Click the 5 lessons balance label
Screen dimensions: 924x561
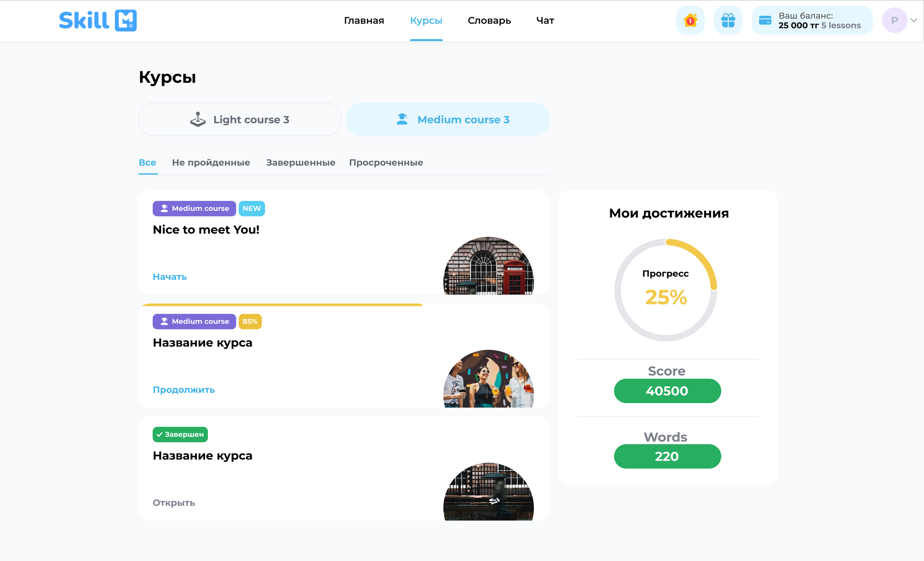(841, 26)
